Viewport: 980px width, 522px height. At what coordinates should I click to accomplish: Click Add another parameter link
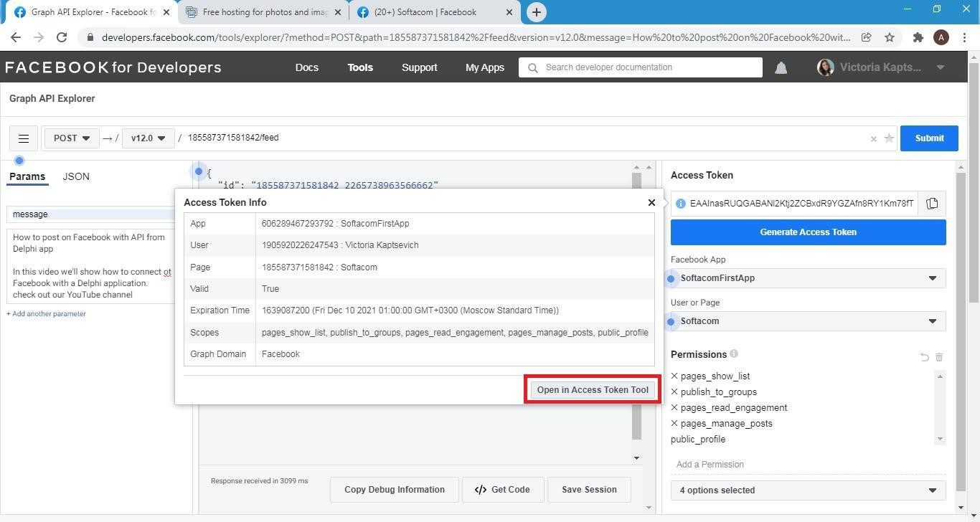point(46,314)
